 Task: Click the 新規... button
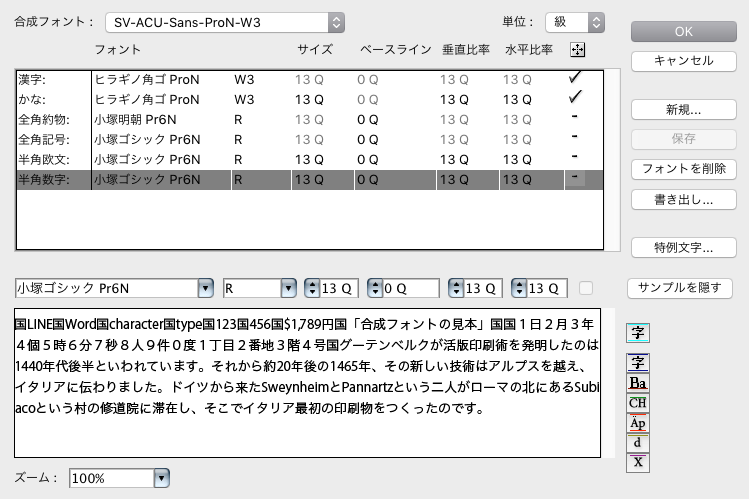[x=684, y=110]
